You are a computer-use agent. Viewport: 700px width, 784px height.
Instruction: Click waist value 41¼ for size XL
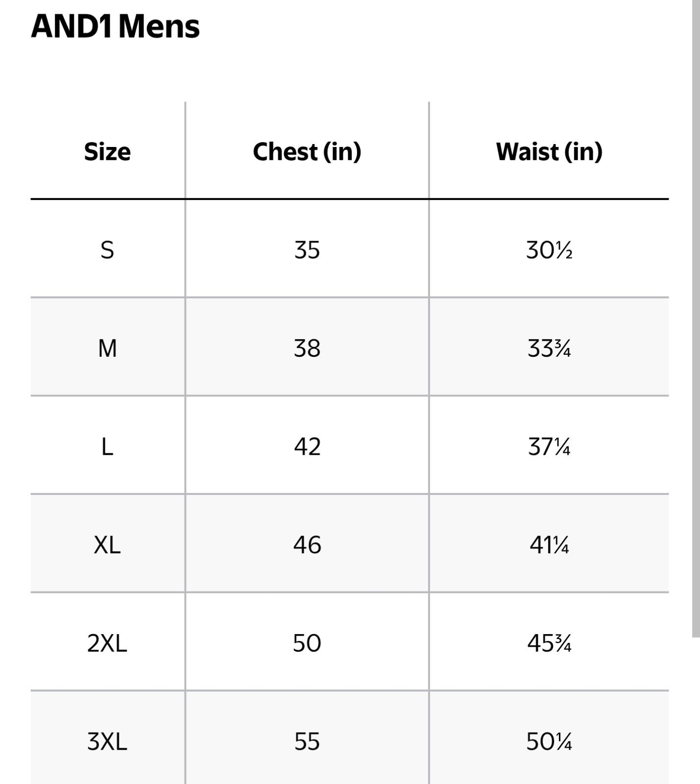point(549,545)
